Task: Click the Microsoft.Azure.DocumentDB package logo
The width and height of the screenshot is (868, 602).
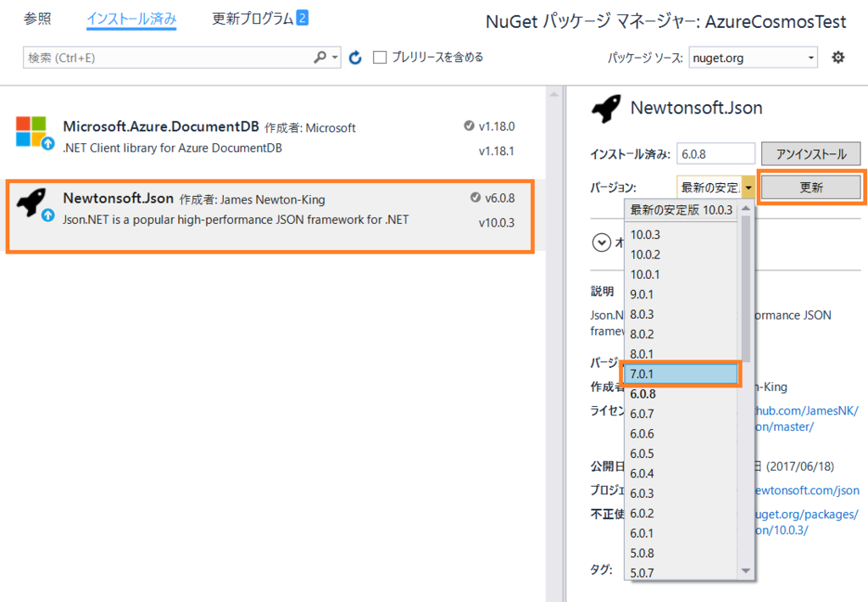Action: pos(31,131)
